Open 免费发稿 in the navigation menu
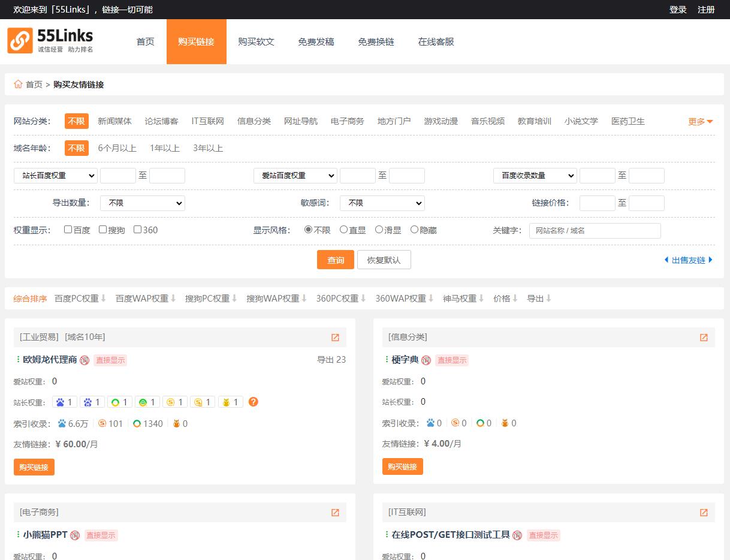 pos(316,42)
